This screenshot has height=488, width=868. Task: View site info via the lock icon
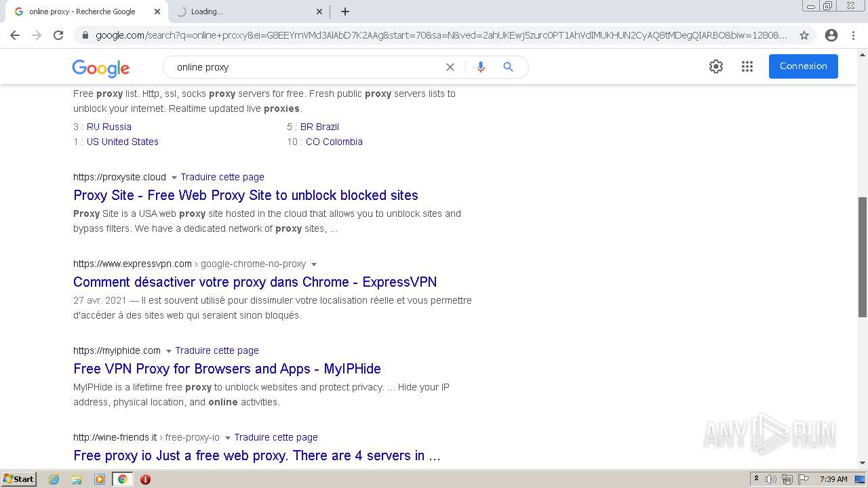pyautogui.click(x=85, y=35)
